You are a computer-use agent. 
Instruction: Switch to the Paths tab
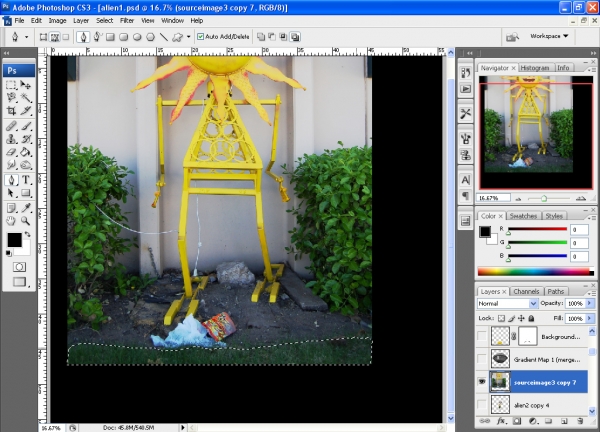point(555,292)
